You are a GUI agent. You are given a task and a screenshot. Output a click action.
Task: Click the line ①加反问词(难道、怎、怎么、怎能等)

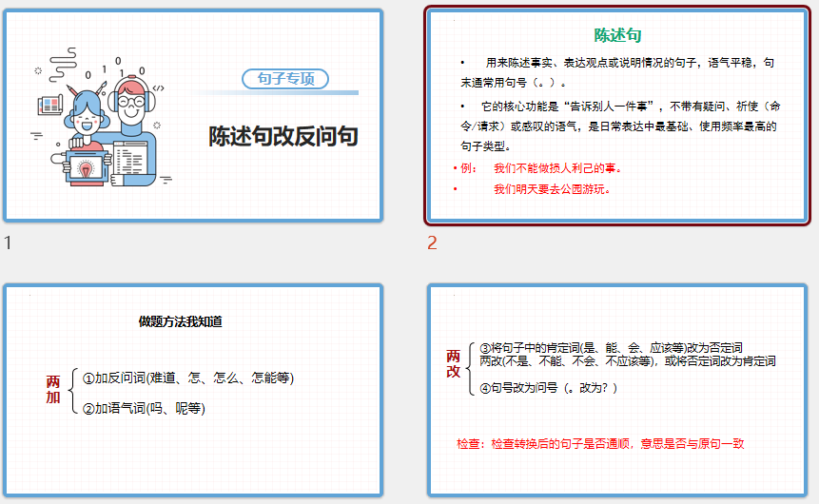coord(188,378)
